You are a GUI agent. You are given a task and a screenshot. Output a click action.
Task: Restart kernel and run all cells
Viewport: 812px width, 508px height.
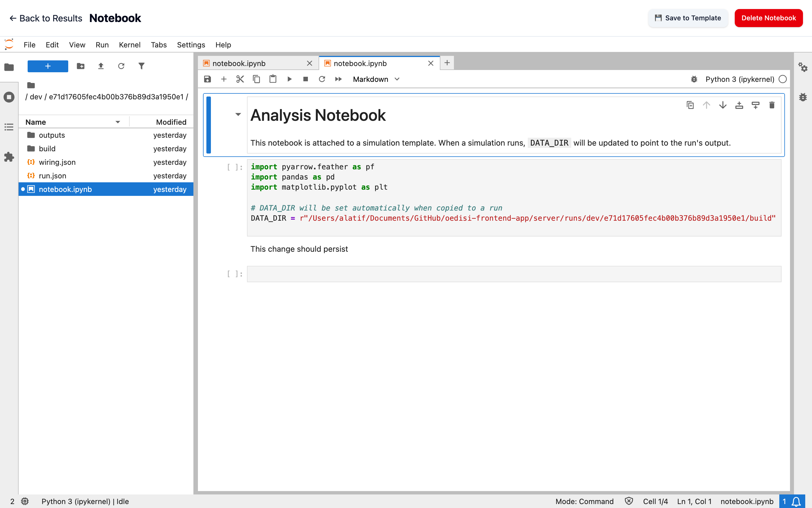(338, 79)
